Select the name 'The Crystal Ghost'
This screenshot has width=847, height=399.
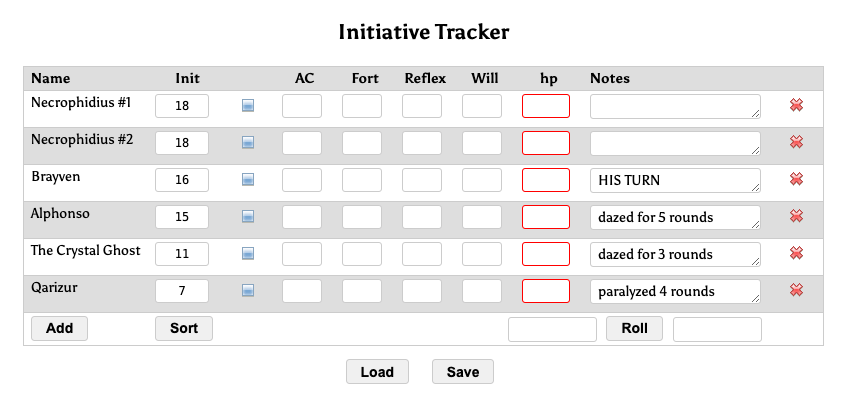[x=85, y=251]
